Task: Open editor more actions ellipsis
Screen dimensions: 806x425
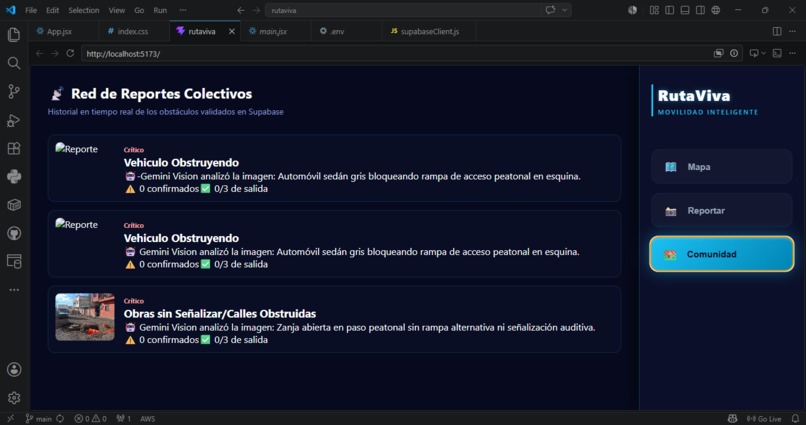Action: pyautogui.click(x=792, y=31)
